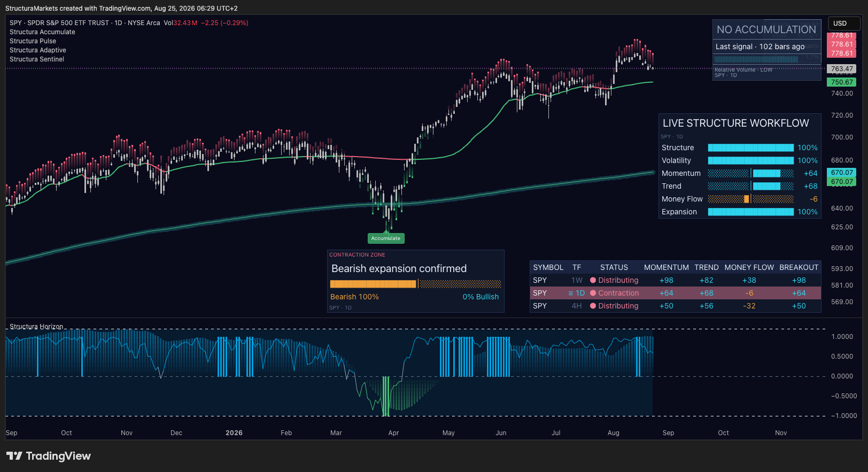Click the Relative Volume LOW label

pos(743,70)
